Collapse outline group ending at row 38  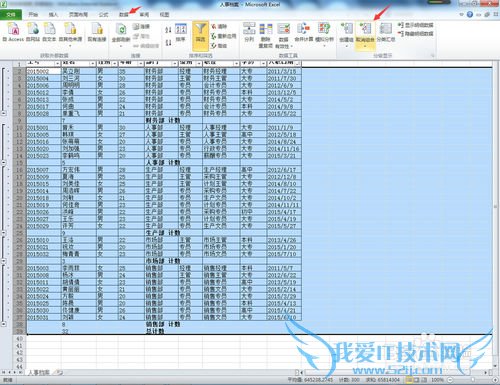4,324
